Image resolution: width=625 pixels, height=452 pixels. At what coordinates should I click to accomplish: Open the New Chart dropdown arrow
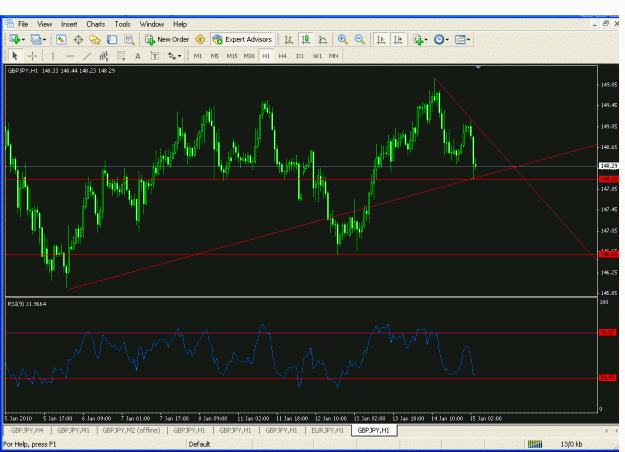[23, 40]
